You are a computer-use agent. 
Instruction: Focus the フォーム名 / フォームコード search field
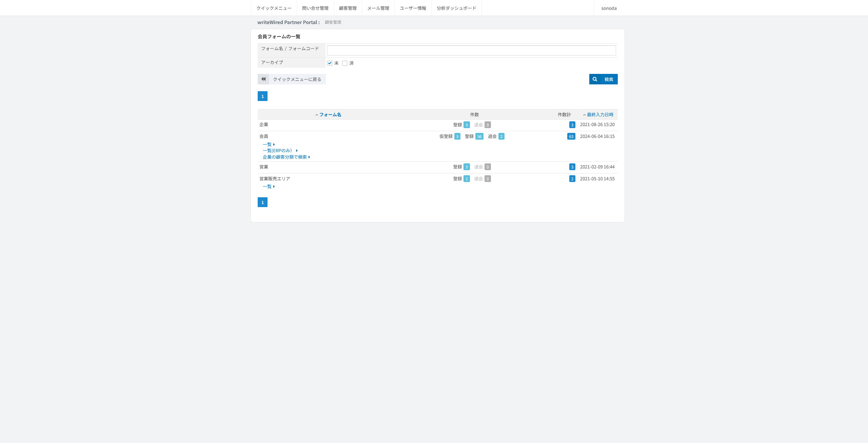click(x=471, y=51)
